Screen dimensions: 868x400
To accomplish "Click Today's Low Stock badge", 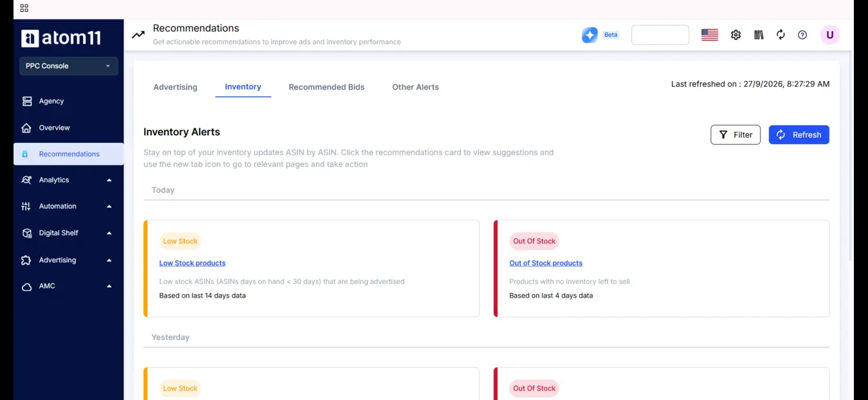I will pos(180,242).
